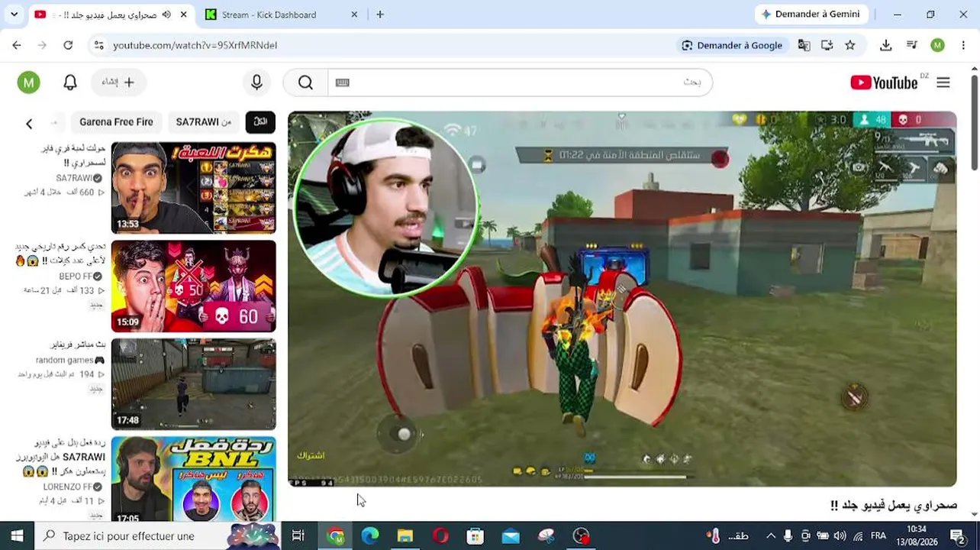Select the 'الكل' (All) filter chip

click(x=260, y=122)
